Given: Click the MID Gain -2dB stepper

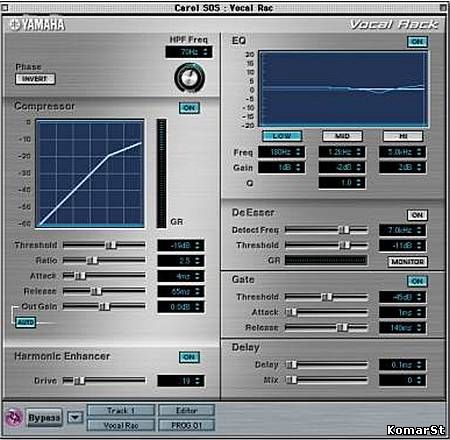Looking at the screenshot, I should (x=342, y=167).
